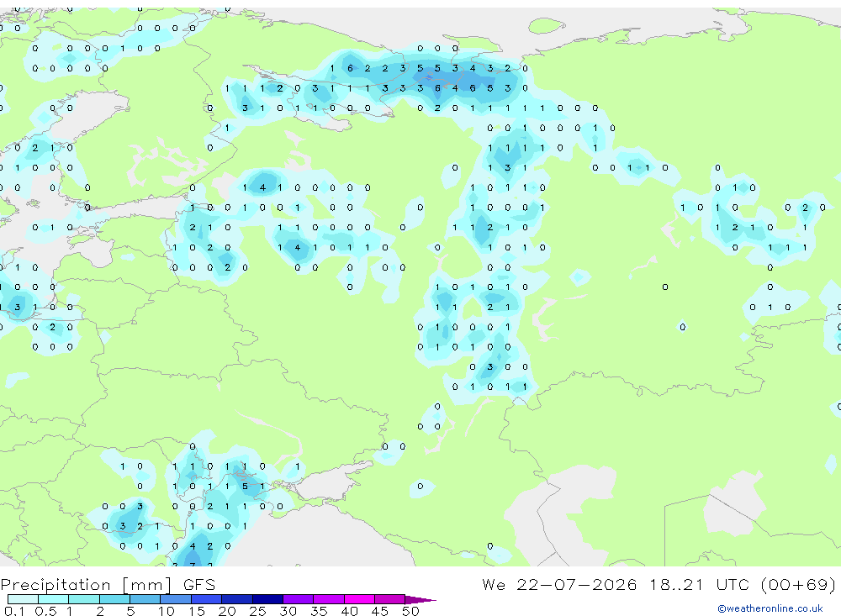Select the 30–35 mm violet legend swatch
Viewport: 841px width, 616px height.
click(x=299, y=599)
